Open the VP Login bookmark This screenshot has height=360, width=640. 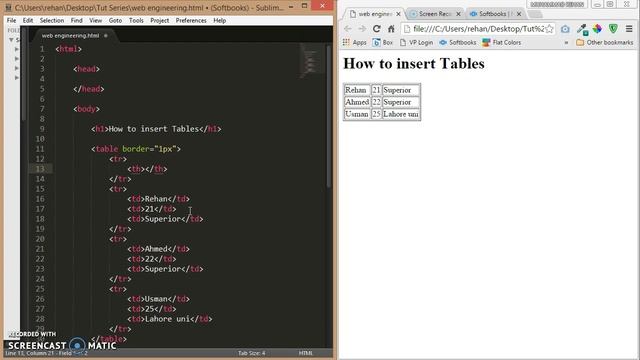tap(416, 42)
